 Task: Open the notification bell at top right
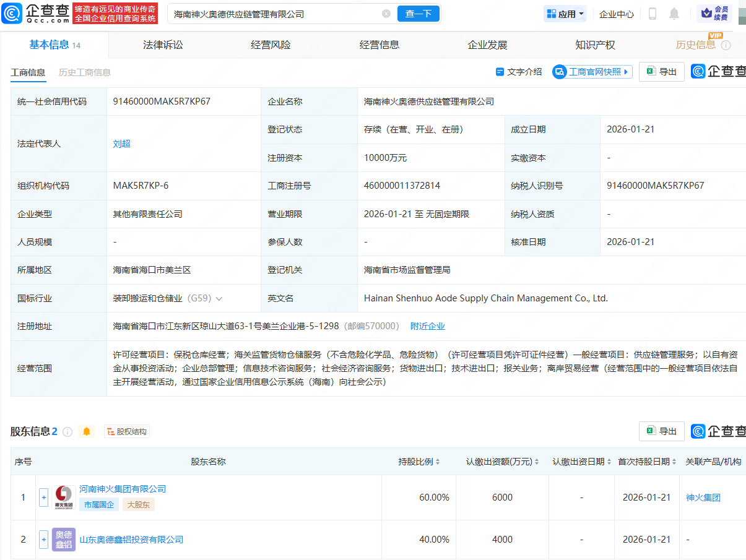[673, 13]
